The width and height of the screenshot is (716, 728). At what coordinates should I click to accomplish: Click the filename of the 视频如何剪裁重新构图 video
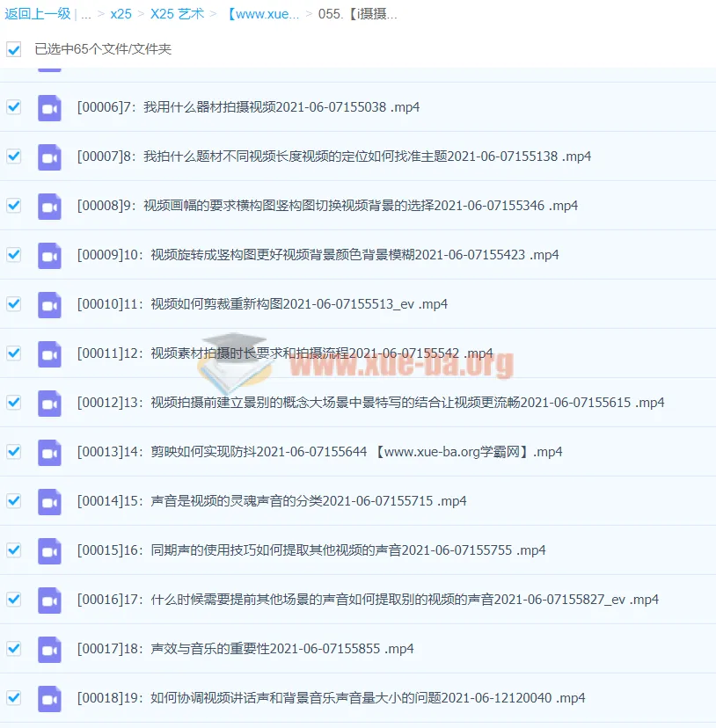click(260, 304)
